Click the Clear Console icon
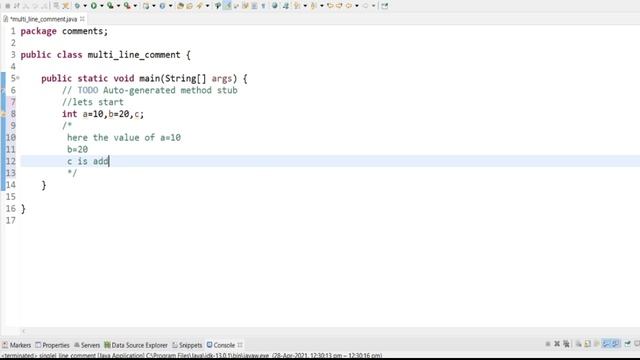 [x=579, y=344]
